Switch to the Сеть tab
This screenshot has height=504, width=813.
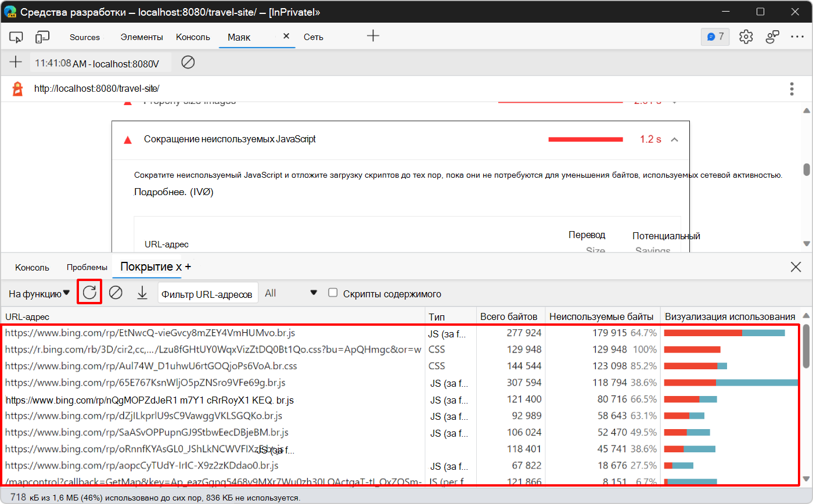[x=313, y=37]
